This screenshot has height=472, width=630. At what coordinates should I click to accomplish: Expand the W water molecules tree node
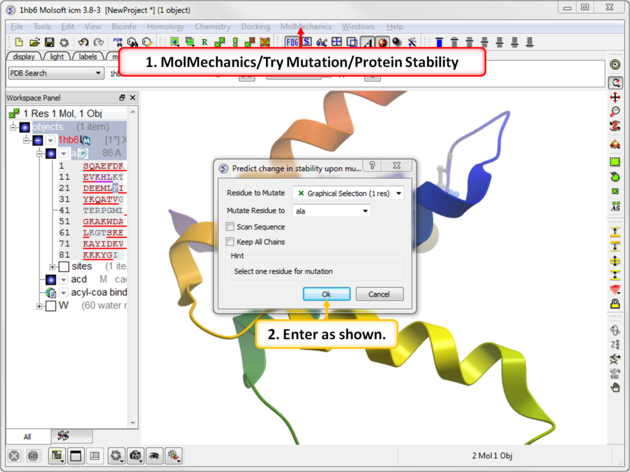point(40,306)
